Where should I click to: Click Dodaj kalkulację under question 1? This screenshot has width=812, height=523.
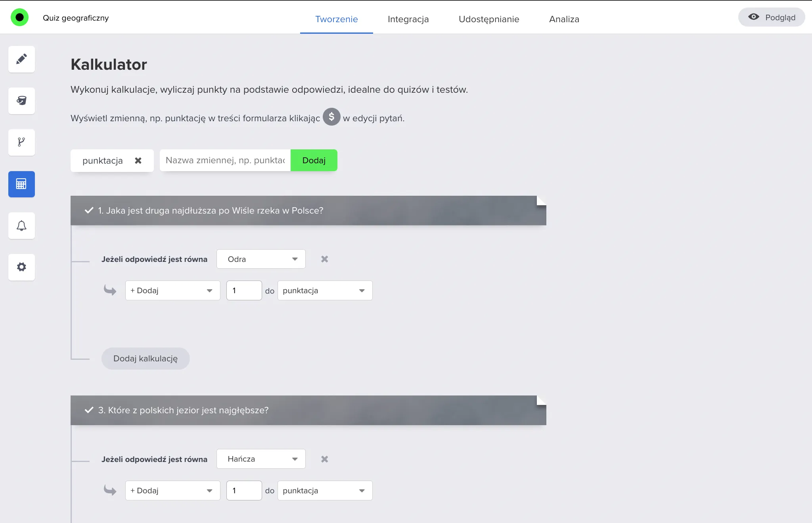[146, 359]
